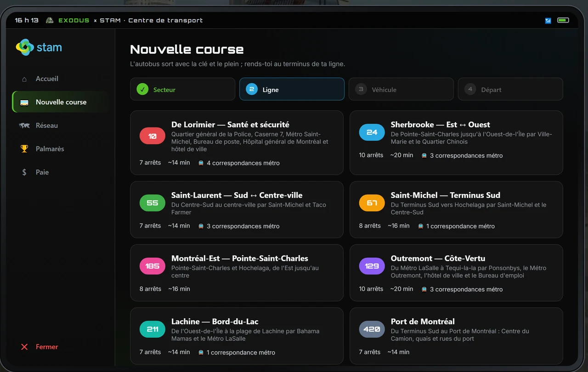Click '4 correspondances métro' text
Image resolution: width=588 pixels, height=372 pixels.
click(x=243, y=163)
